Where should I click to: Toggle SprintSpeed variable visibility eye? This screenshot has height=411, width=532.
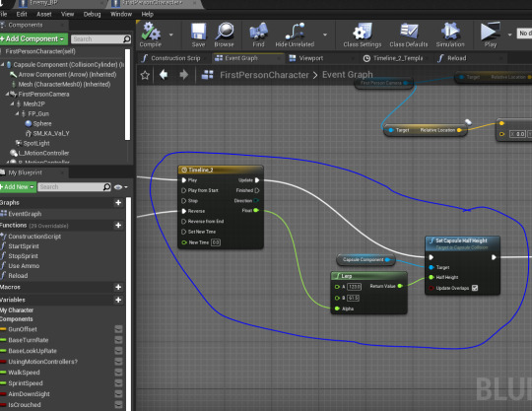click(118, 383)
